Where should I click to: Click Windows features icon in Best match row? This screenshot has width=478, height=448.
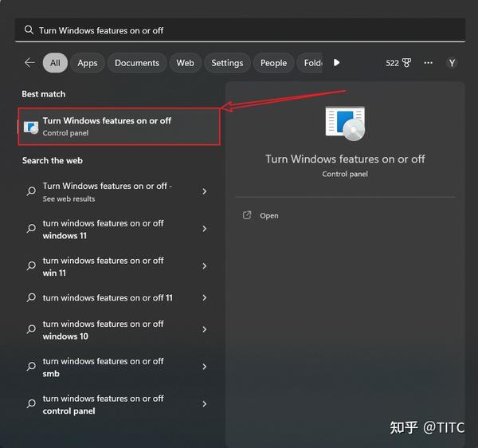pos(31,128)
